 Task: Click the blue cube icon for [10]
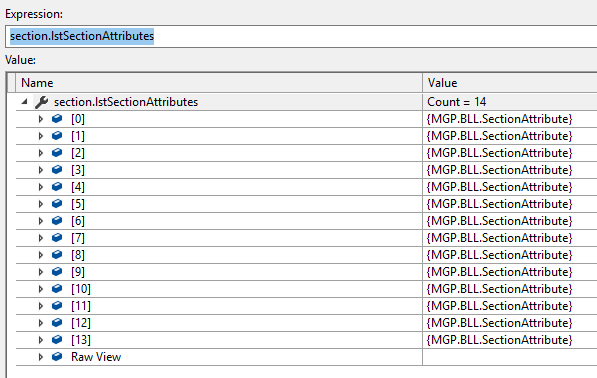(x=57, y=289)
